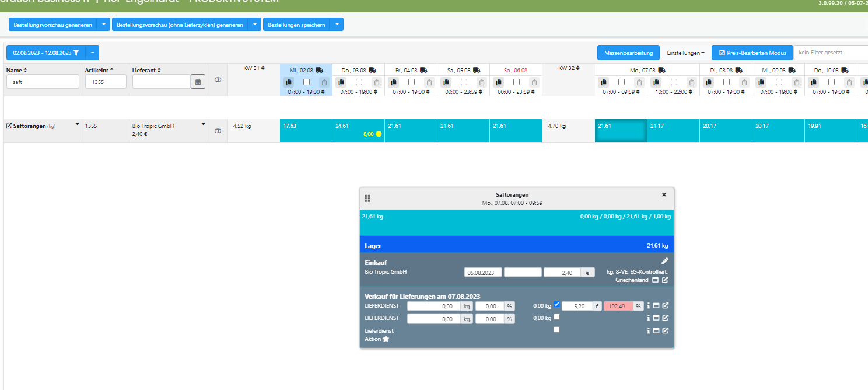Uncheck the first LIEFERDIENST price checkbox

[x=556, y=304]
